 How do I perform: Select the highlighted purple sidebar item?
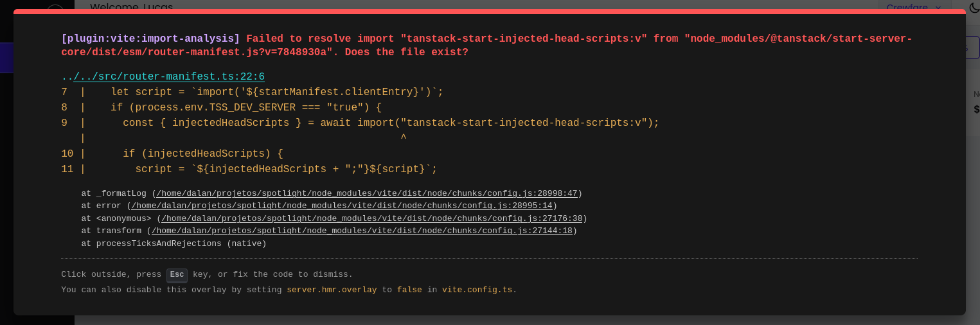(x=6, y=58)
